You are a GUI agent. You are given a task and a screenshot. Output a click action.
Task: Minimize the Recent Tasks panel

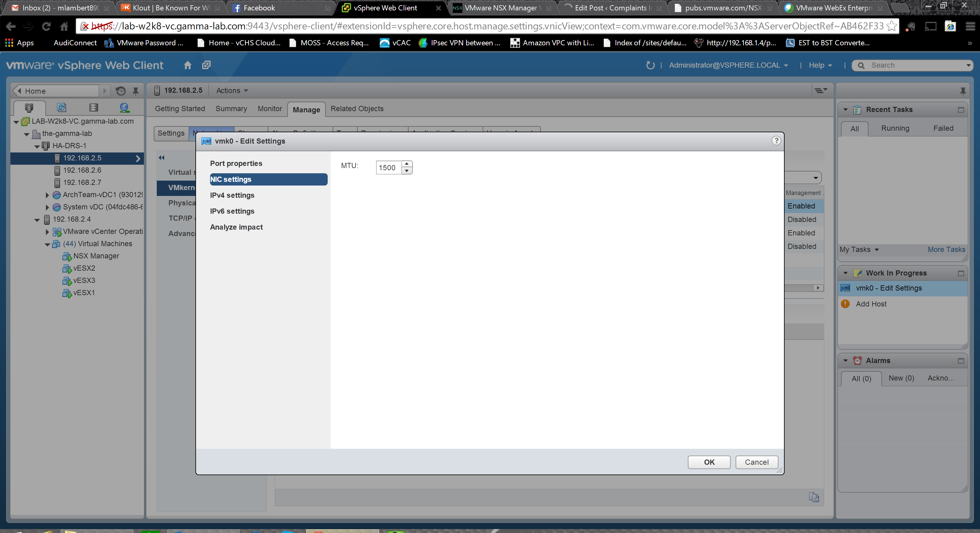tap(961, 110)
